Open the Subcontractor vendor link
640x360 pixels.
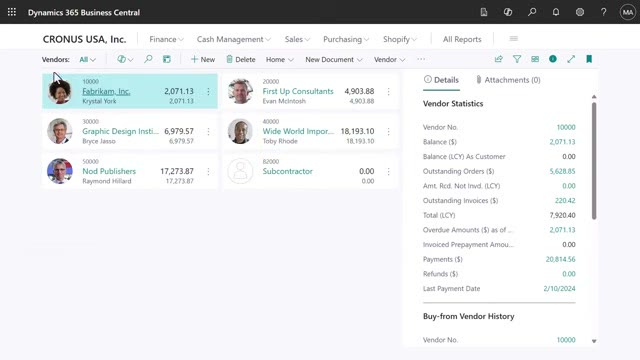point(287,171)
